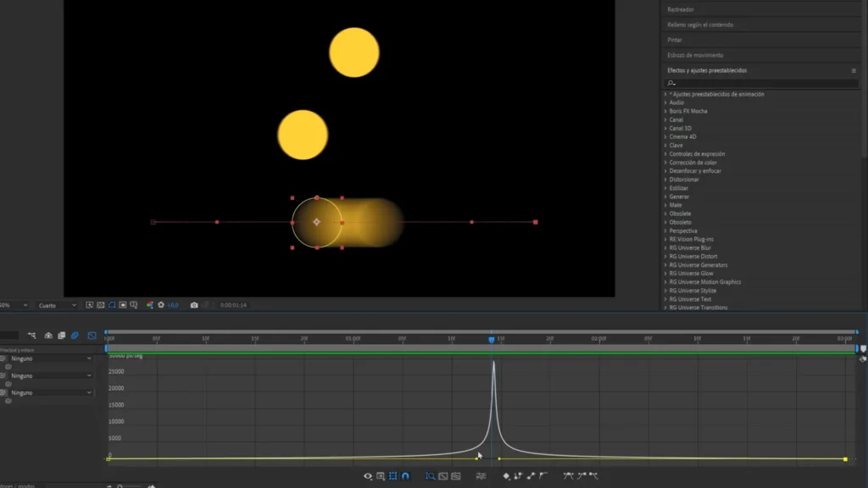Click the effects search input field
Viewport: 868px width, 488px height.
pyautogui.click(x=763, y=83)
